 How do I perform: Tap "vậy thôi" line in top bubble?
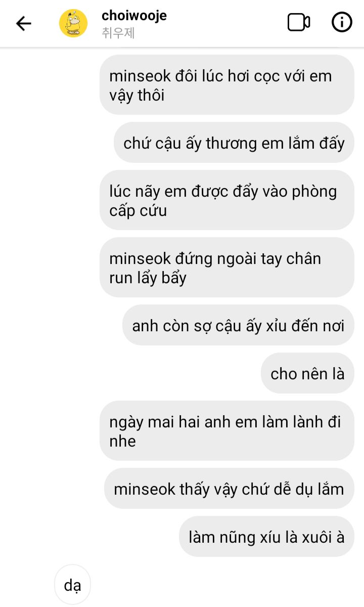(136, 95)
